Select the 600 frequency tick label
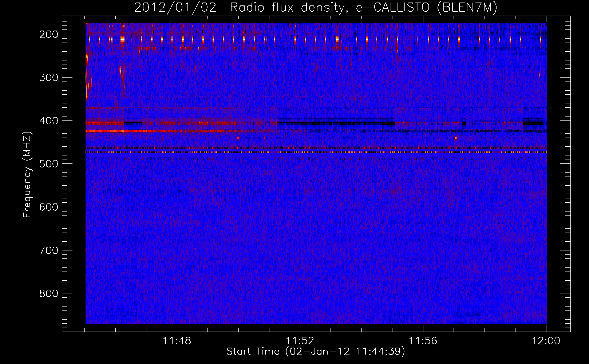 49,207
